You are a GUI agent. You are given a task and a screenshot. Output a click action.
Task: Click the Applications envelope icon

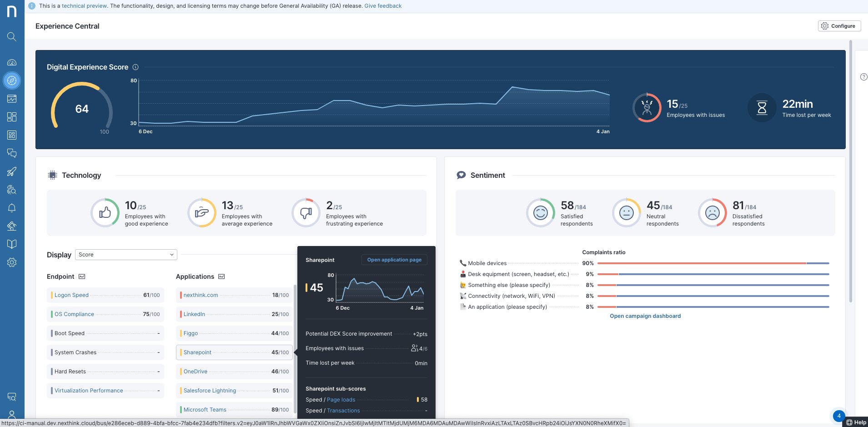pos(221,276)
